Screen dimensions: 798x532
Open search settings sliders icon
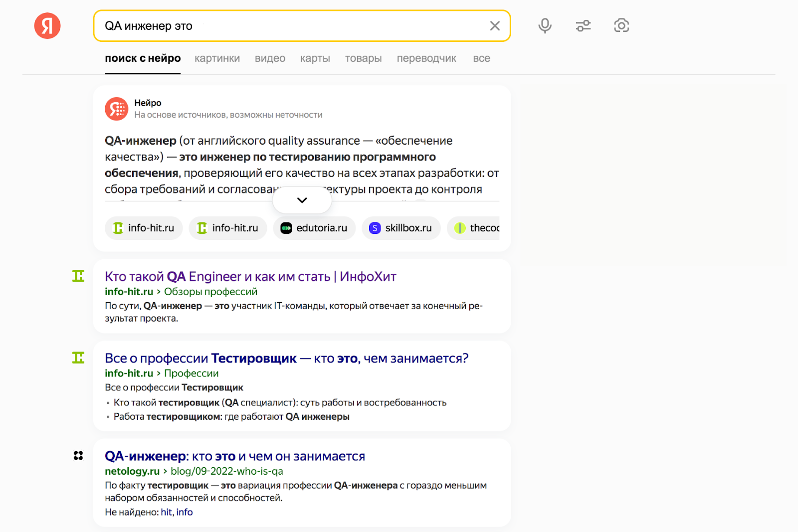pyautogui.click(x=583, y=25)
